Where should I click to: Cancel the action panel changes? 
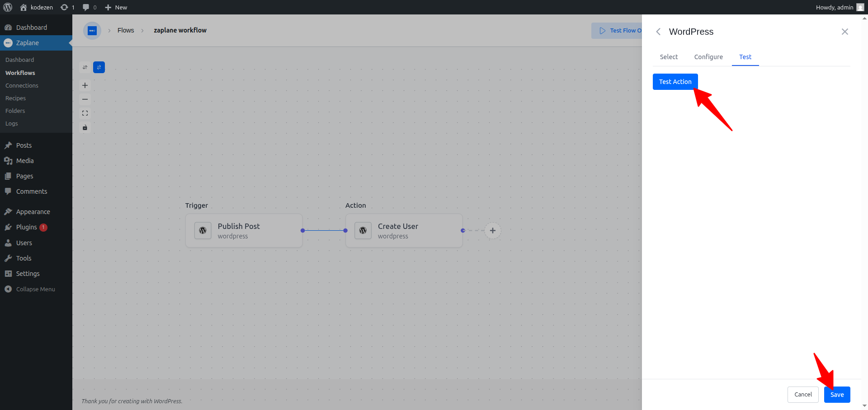(x=803, y=395)
